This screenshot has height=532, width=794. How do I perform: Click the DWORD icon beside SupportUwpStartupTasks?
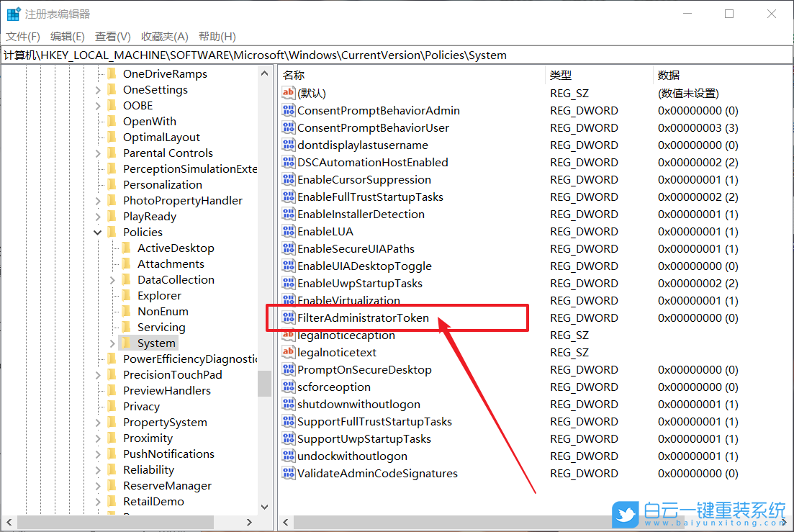(289, 438)
